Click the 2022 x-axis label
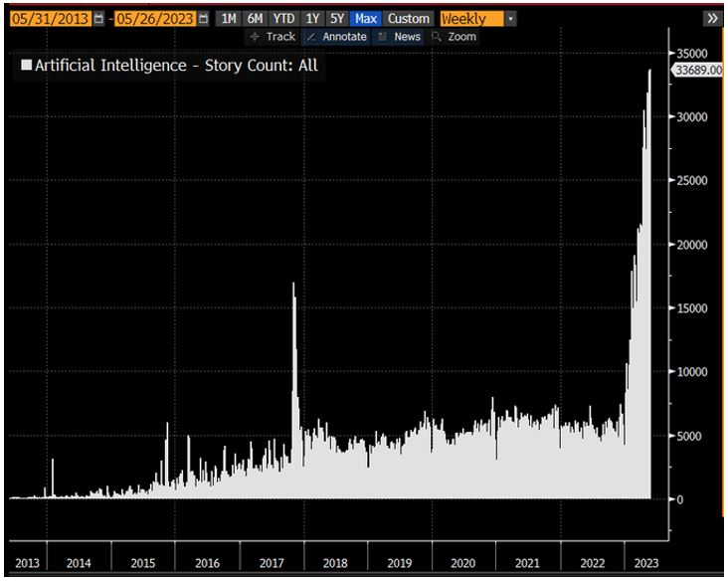728x581 pixels. [x=593, y=563]
